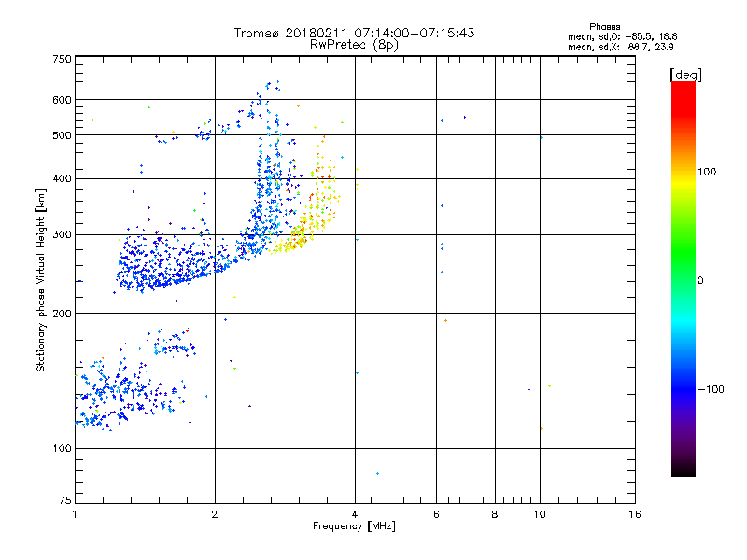Click the y-axis tick label '75'

65,500
